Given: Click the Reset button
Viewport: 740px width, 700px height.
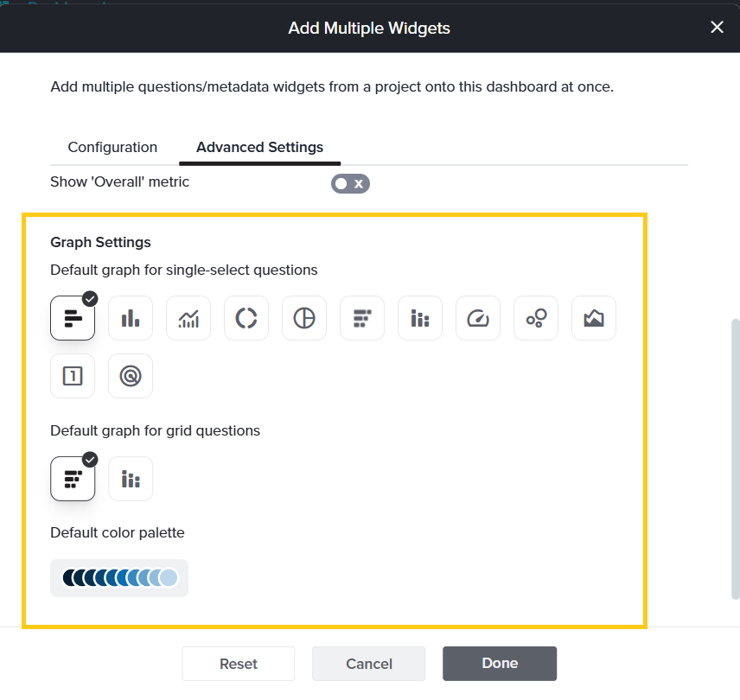Looking at the screenshot, I should click(239, 664).
